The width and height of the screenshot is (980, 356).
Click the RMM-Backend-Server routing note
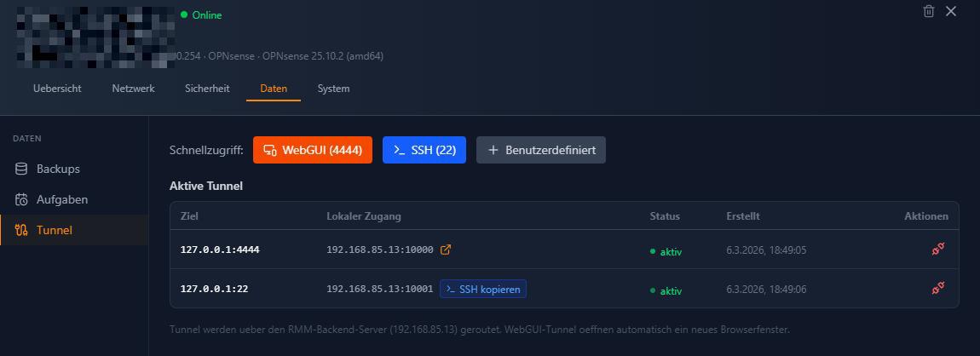tap(480, 329)
